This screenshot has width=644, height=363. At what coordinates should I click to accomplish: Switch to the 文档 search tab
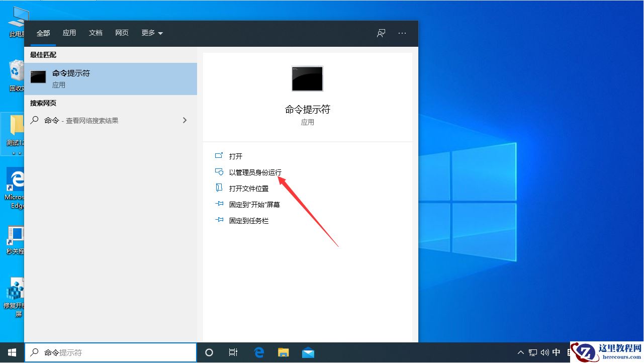[x=96, y=33]
